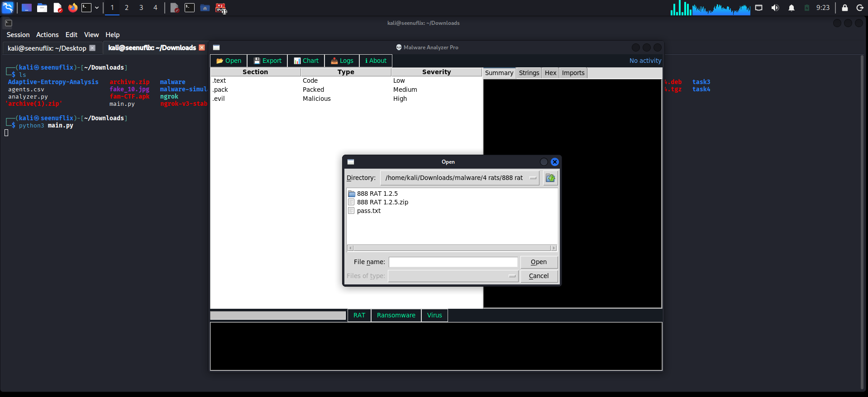This screenshot has width=868, height=397.
Task: Open the terminal View menu
Action: [x=91, y=35]
